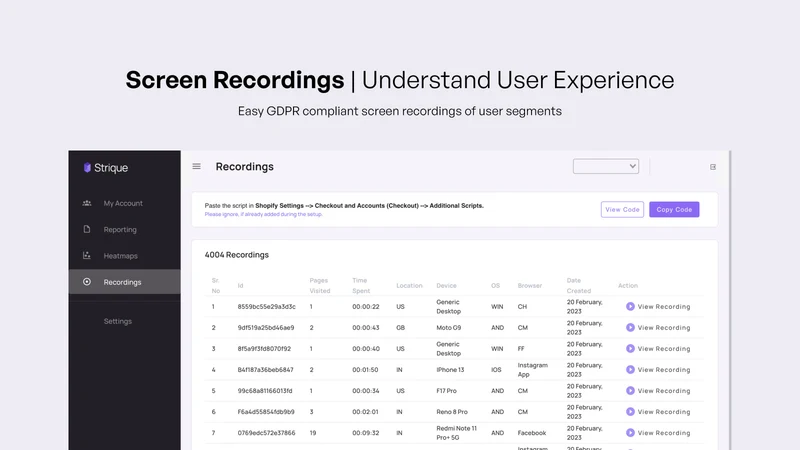Click the Reno 8 Pro device cell
Image resolution: width=800 pixels, height=450 pixels.
452,412
